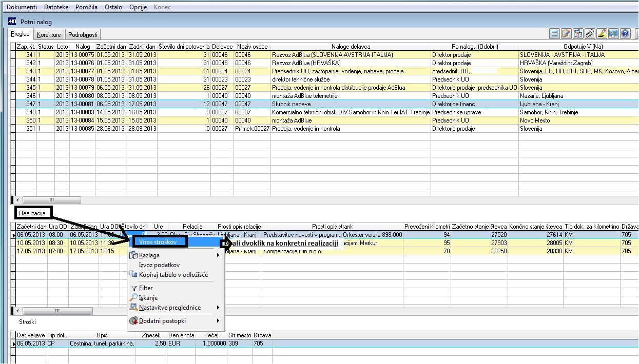This screenshot has height=364, width=639.
Task: Sort by Delavec column header
Action: pyautogui.click(x=222, y=47)
